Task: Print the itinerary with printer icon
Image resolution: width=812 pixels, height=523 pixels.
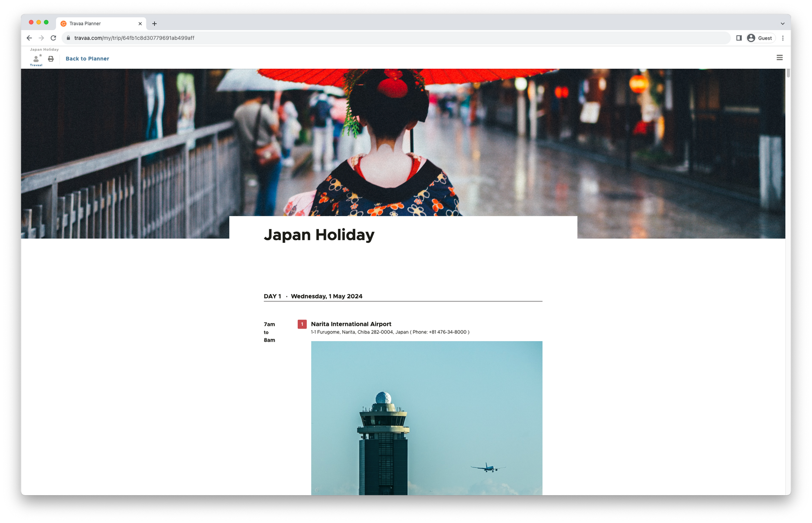Action: pyautogui.click(x=51, y=59)
